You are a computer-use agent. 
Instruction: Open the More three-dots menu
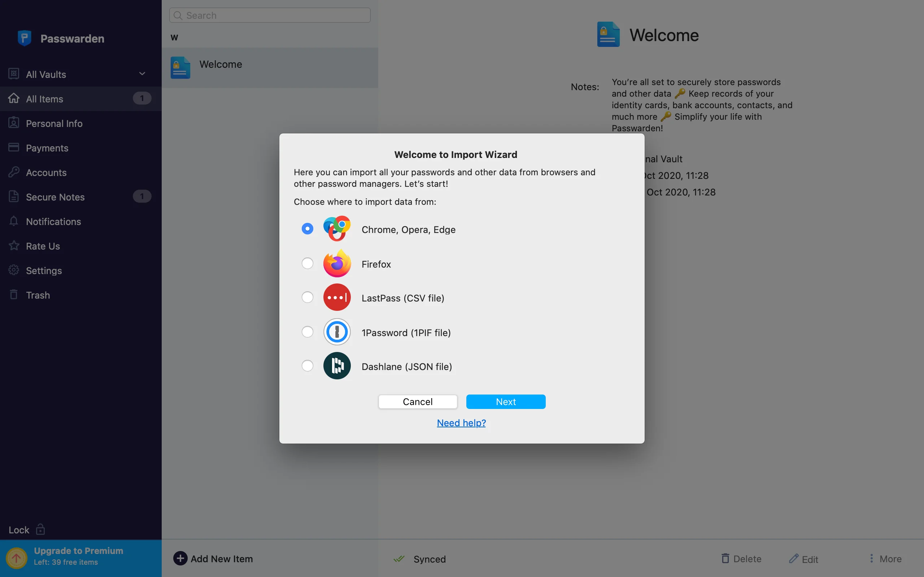pyautogui.click(x=871, y=559)
